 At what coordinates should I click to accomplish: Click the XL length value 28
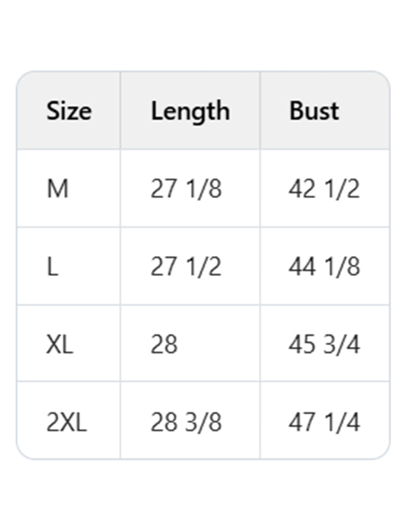(164, 345)
